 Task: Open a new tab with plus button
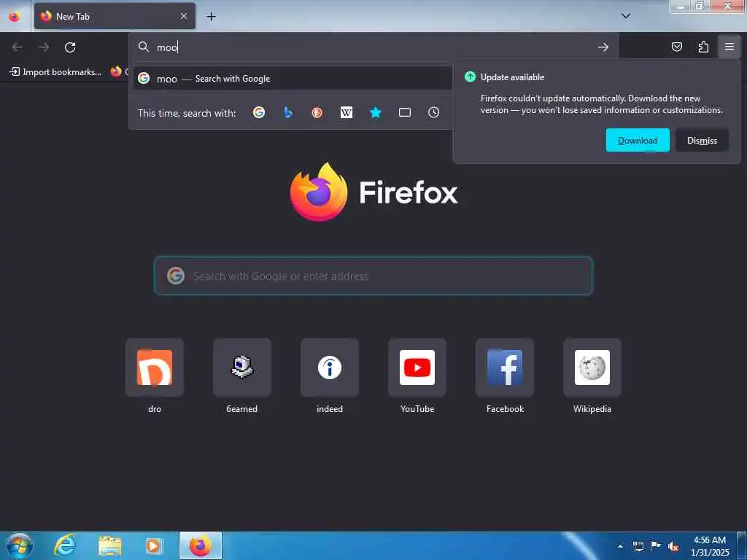point(211,17)
